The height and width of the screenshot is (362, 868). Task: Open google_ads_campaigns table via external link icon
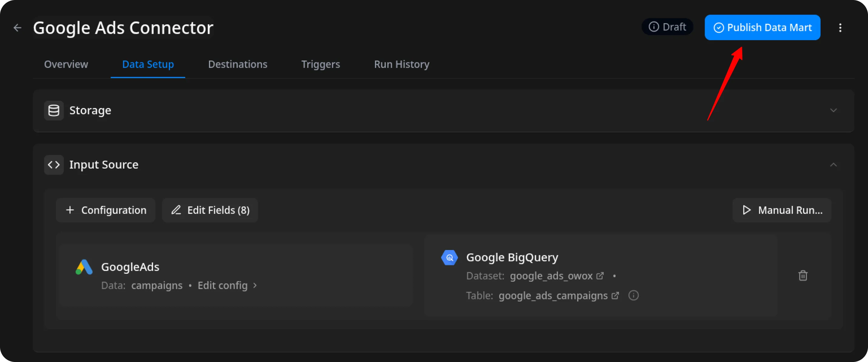615,296
